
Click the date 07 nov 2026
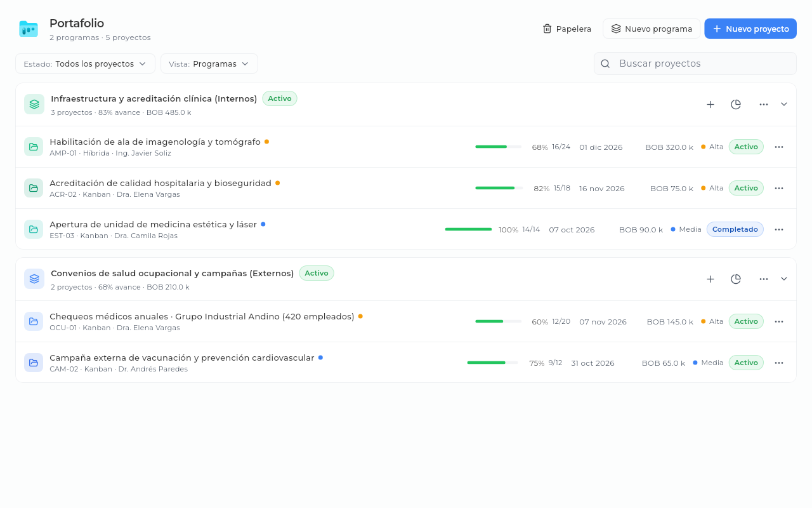click(603, 322)
